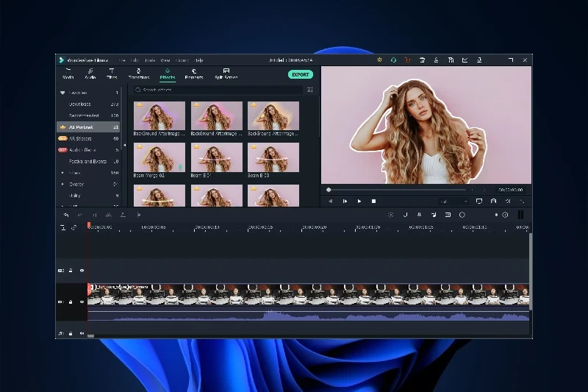Open the Audio Effects category
Image resolution: width=588 pixels, height=392 pixels.
pyautogui.click(x=88, y=150)
